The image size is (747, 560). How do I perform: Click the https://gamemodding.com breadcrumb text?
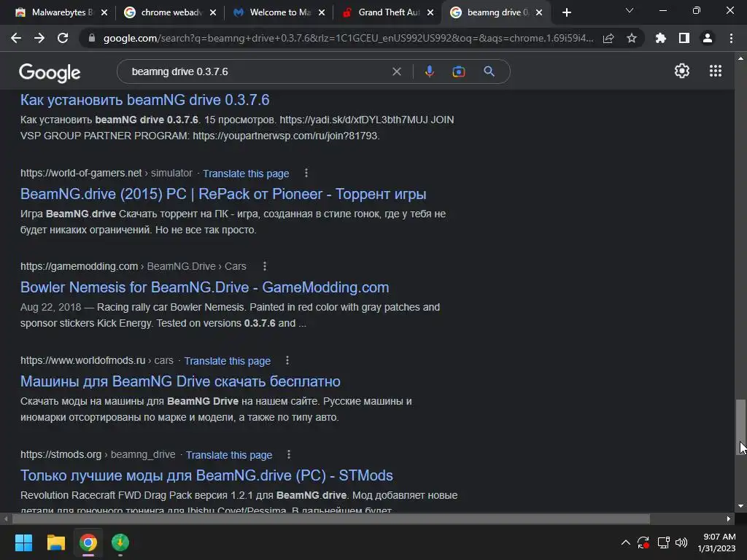[x=79, y=266]
